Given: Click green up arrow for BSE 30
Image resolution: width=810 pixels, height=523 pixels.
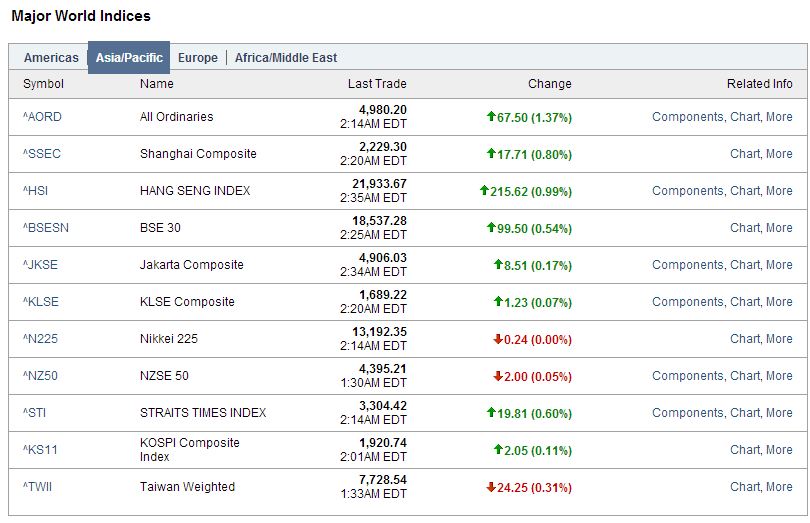Looking at the screenshot, I should [490, 228].
